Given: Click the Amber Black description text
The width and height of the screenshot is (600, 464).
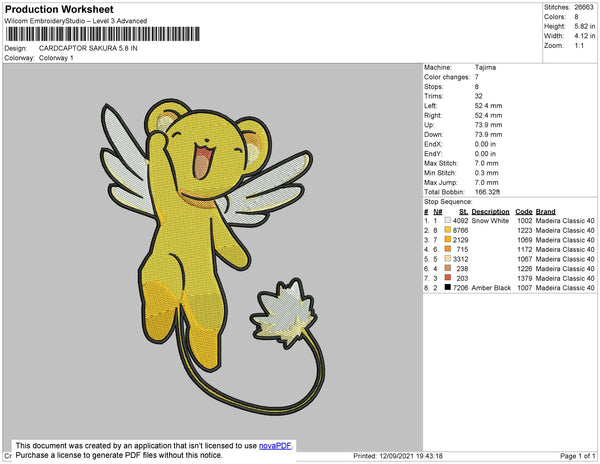Looking at the screenshot, I should 491,288.
